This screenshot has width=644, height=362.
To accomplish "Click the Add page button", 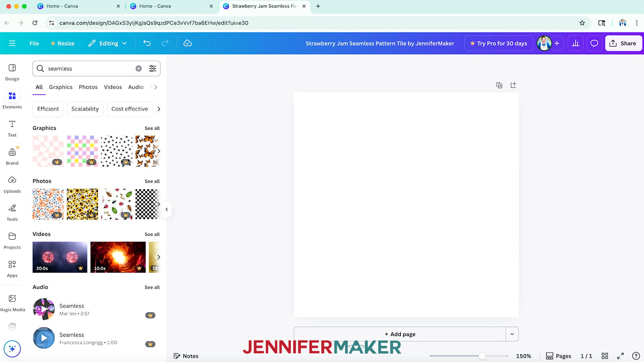I will [400, 334].
